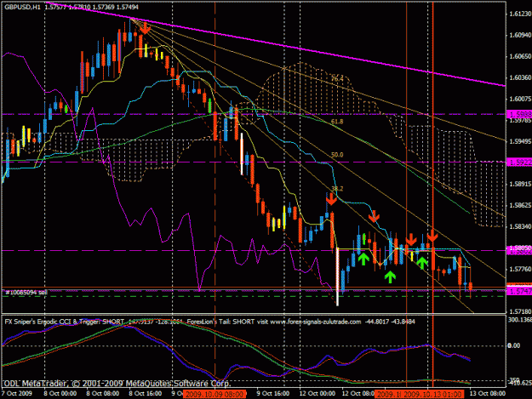The width and height of the screenshot is (532, 399).
Task: Click the GBPUSD,H1 chart title
Action: 21,7
